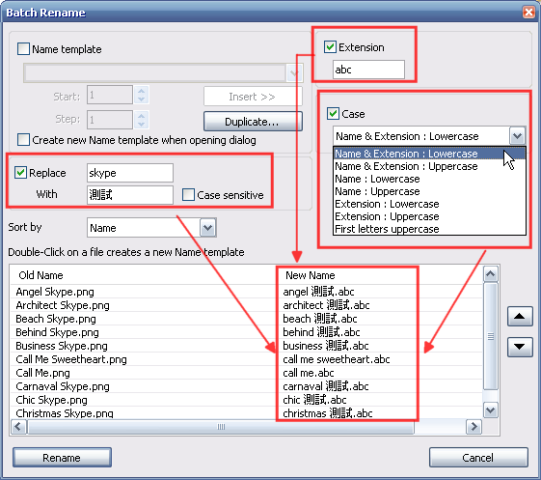Uncheck the Replace checkbox
The height and width of the screenshot is (480, 541).
point(21,173)
